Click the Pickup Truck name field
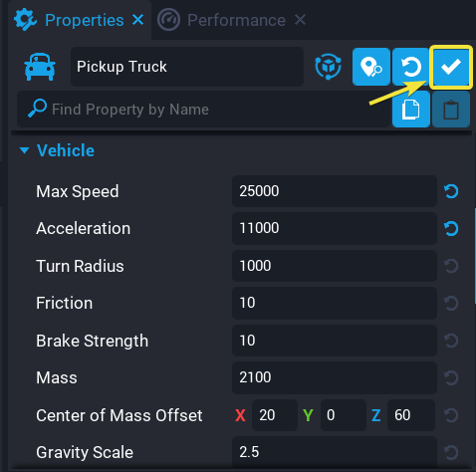Viewport: 476px width, 472px height. [x=187, y=67]
